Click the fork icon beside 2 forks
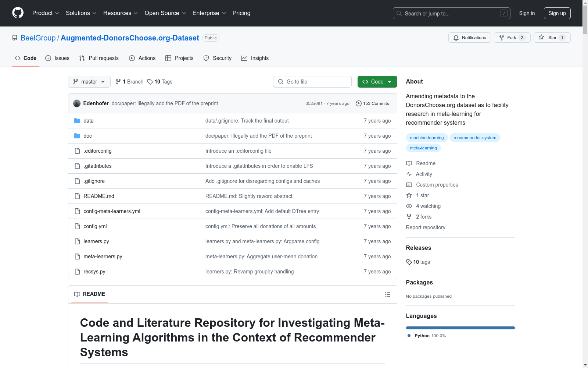The width and height of the screenshot is (588, 368). coord(409,217)
